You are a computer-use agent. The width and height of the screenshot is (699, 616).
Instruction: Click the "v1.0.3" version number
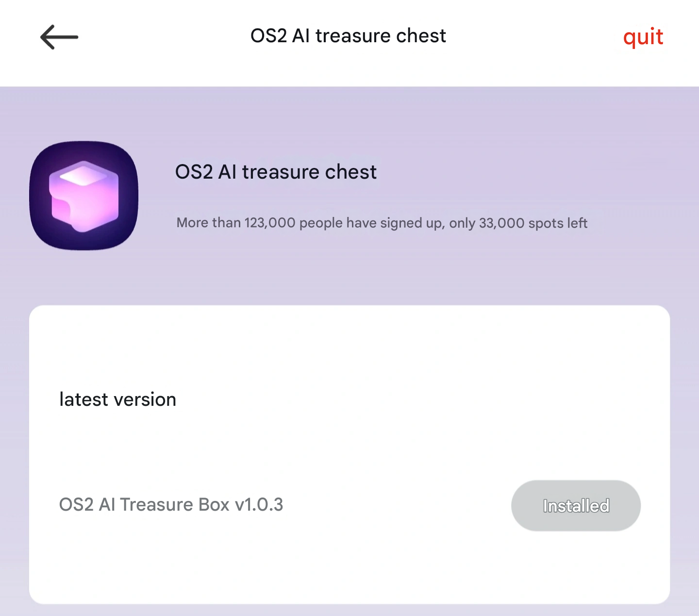[259, 505]
